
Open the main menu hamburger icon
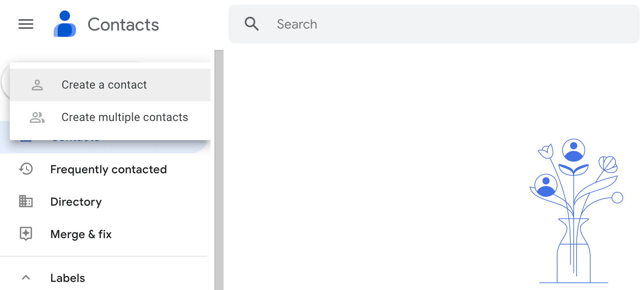(26, 24)
